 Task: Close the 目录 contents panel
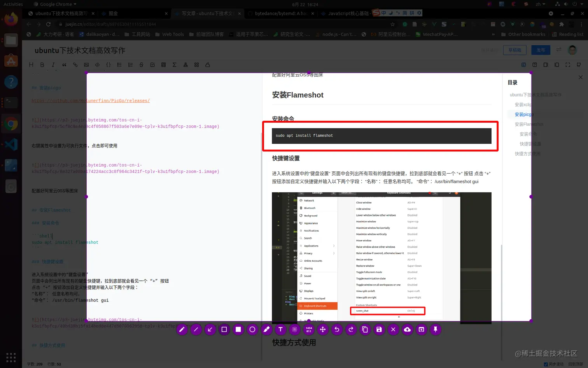(581, 77)
